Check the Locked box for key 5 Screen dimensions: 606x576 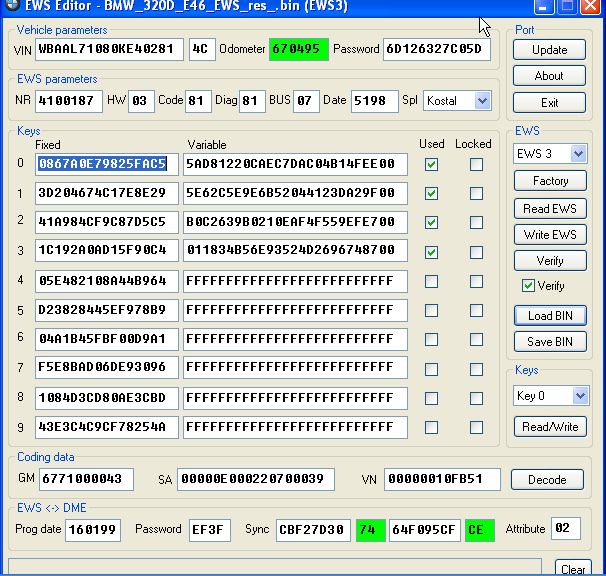(476, 310)
